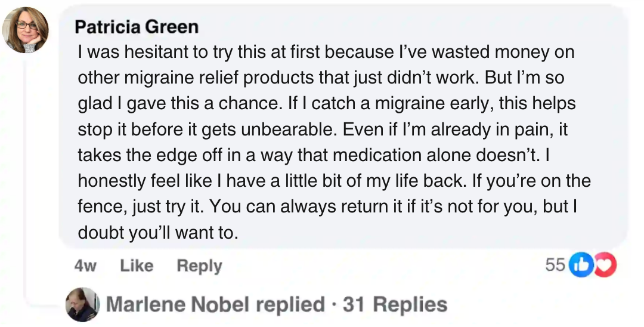Screen dimensions: 644x327
Task: Reply to Patricia Green's comment
Action: pyautogui.click(x=199, y=266)
